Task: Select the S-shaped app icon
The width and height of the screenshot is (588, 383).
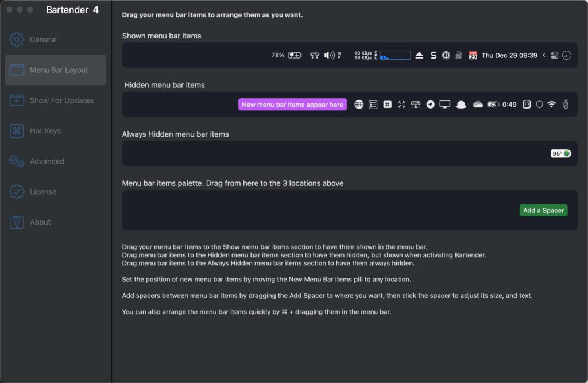Action: [434, 55]
